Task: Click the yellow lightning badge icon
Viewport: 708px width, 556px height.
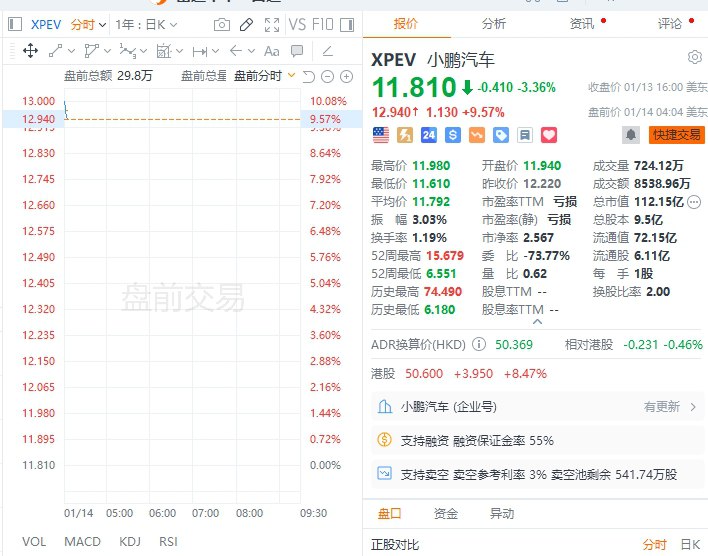Action: [x=405, y=135]
